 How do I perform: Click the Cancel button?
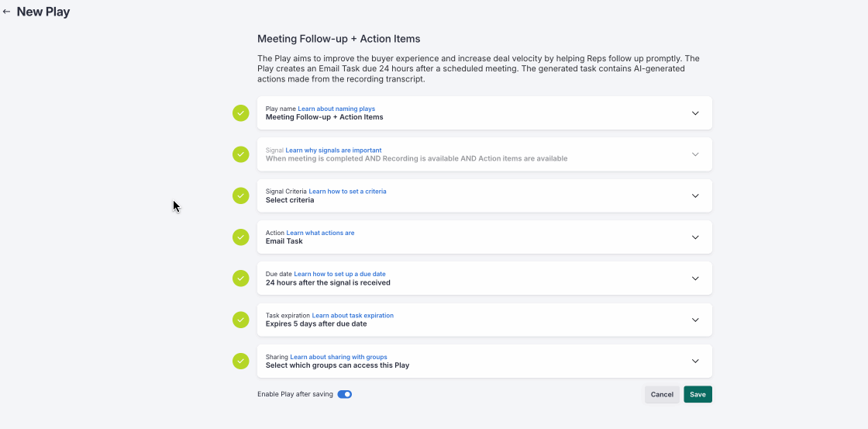point(662,395)
